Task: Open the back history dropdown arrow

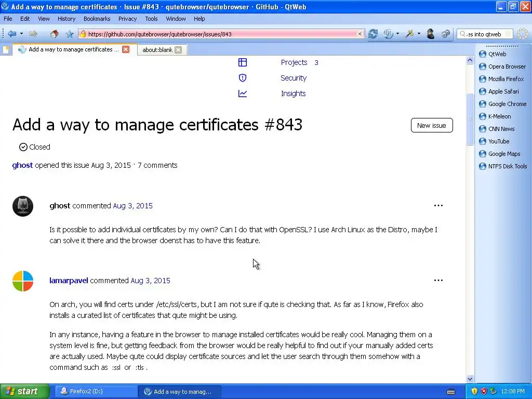Action: click(21, 34)
